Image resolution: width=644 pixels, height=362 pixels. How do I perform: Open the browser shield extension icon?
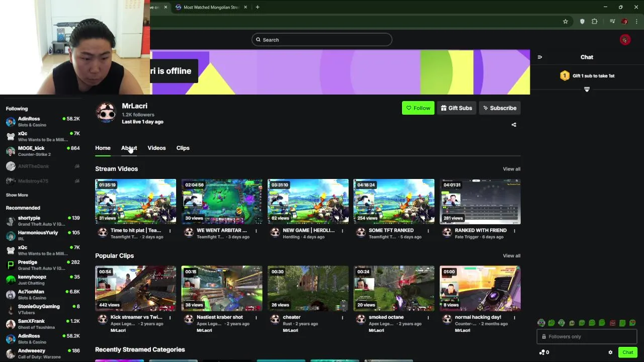[582, 22]
